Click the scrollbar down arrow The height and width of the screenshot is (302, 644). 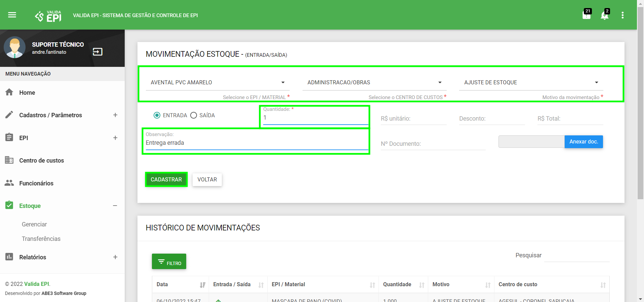641,299
